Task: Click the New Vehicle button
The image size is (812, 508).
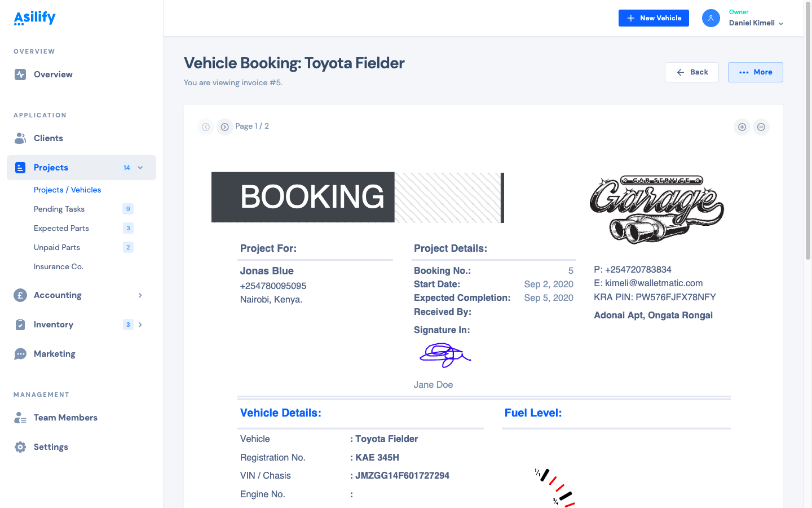Action: [654, 18]
